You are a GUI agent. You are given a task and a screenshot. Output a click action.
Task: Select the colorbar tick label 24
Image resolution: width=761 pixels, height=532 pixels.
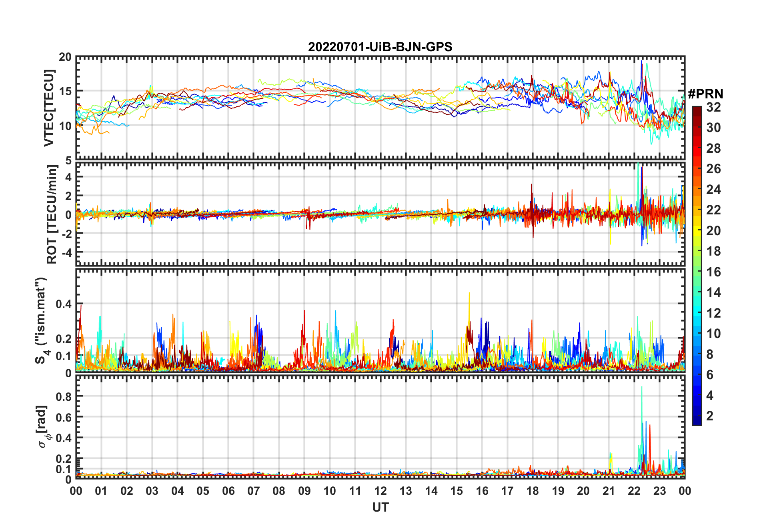713,189
